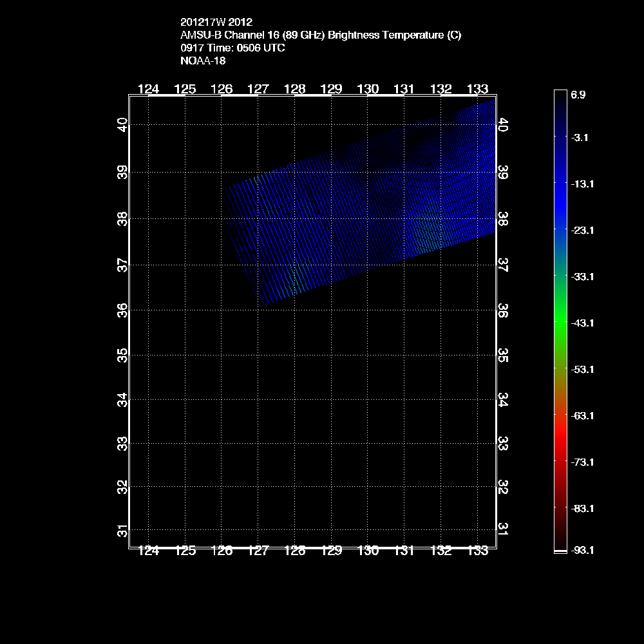Click the '0917 Time: 0506 UTC' label

point(232,48)
